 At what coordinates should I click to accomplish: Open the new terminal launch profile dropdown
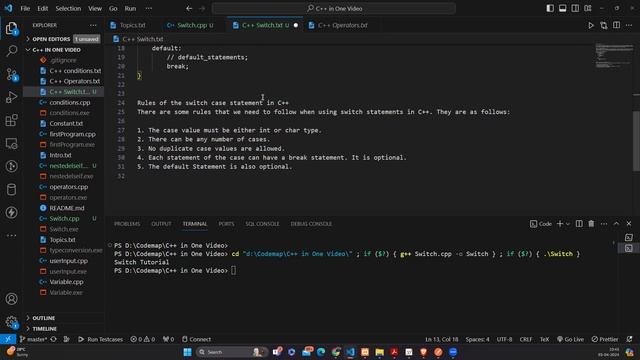[x=568, y=224]
